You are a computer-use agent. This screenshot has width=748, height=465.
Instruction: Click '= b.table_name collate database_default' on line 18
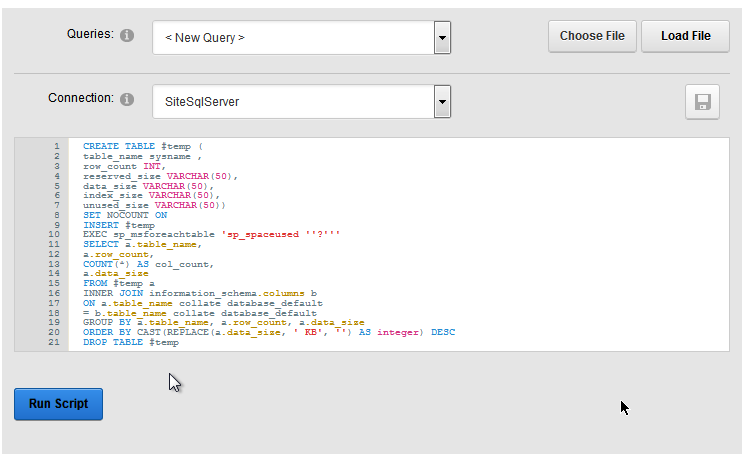click(200, 313)
